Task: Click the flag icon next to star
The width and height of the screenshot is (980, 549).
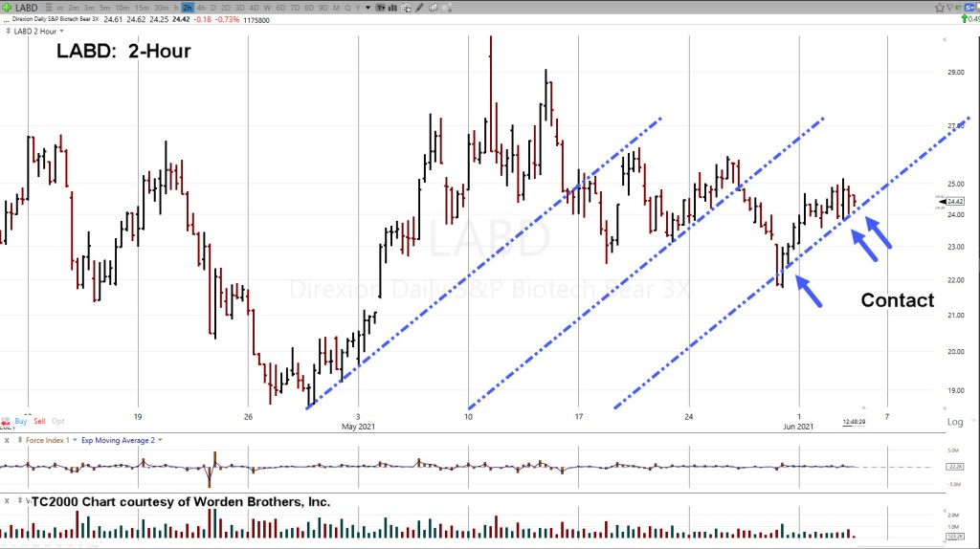Action: 949,8
